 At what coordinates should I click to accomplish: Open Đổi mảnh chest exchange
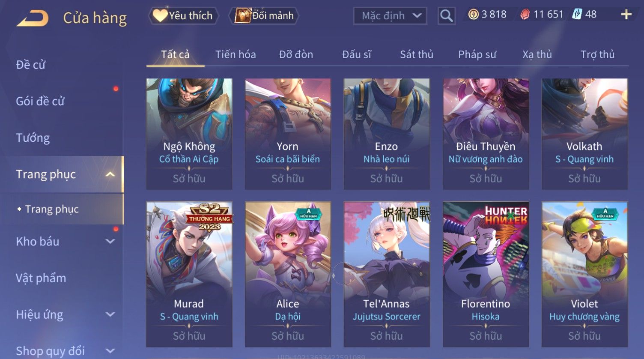(264, 16)
